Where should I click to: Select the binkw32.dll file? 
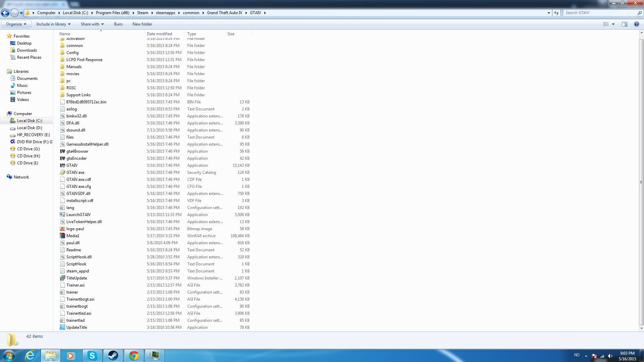point(77,116)
